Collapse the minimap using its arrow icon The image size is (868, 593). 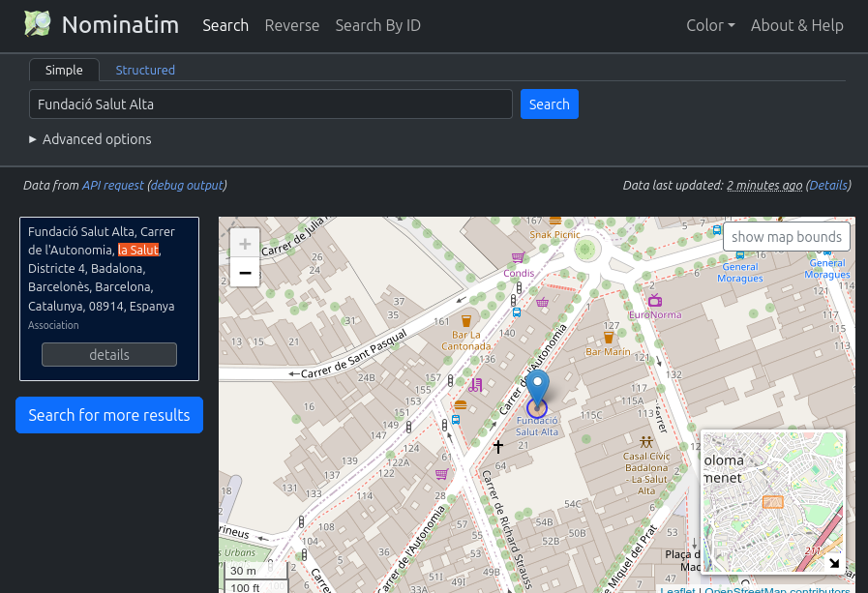[834, 562]
